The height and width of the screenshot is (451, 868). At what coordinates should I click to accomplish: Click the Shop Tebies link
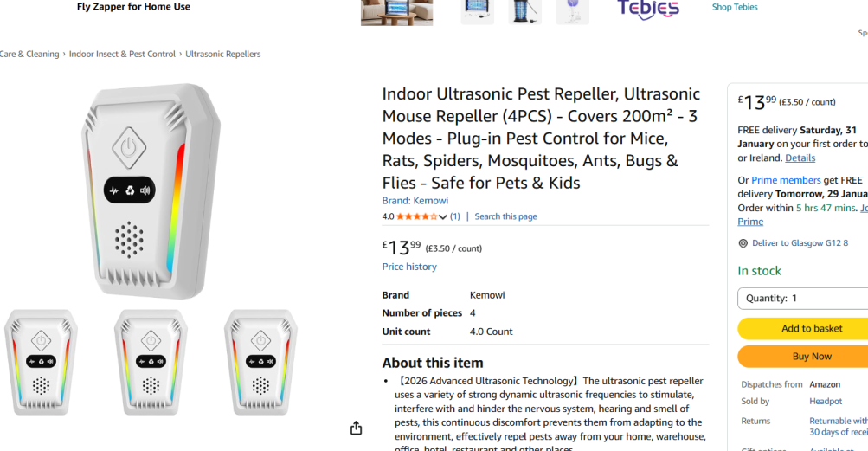(x=735, y=7)
